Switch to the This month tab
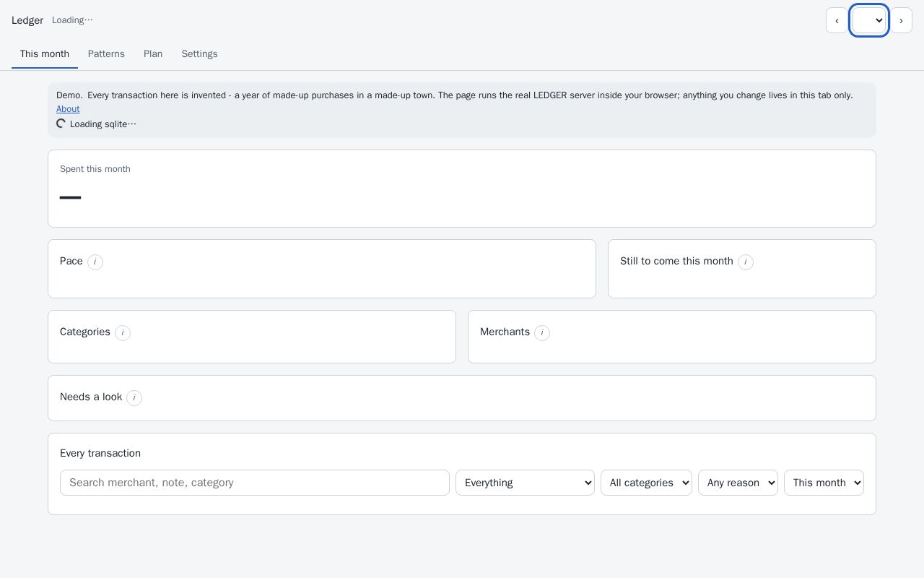924x578 pixels. tap(45, 54)
